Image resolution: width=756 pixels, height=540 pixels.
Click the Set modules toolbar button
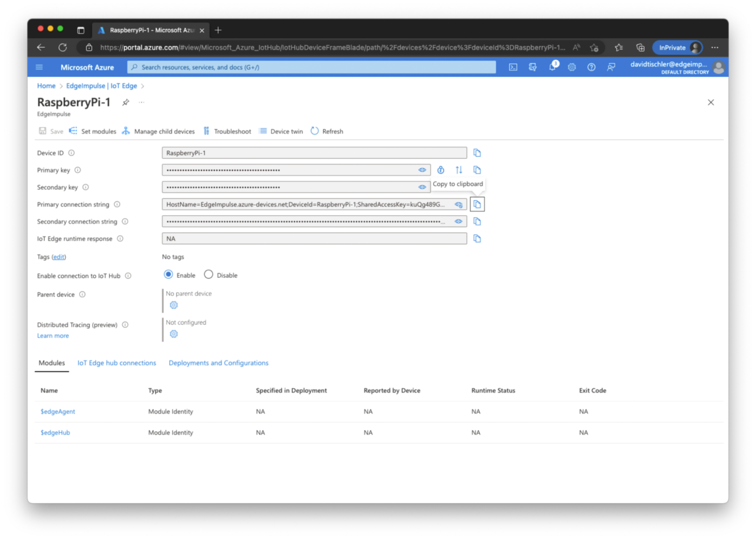tap(92, 131)
